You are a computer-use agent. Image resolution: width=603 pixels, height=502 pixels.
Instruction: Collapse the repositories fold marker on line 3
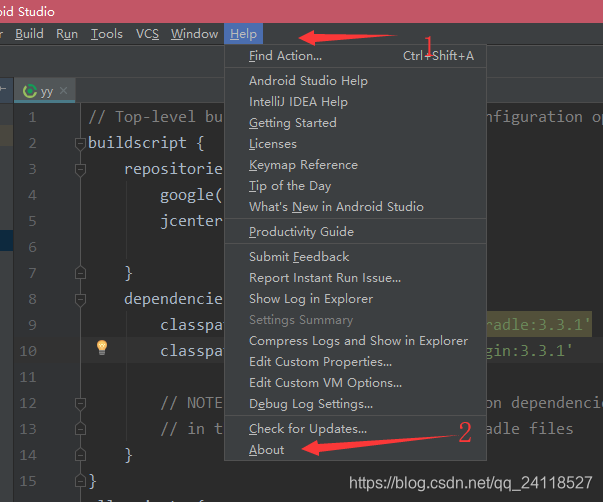tap(80, 169)
